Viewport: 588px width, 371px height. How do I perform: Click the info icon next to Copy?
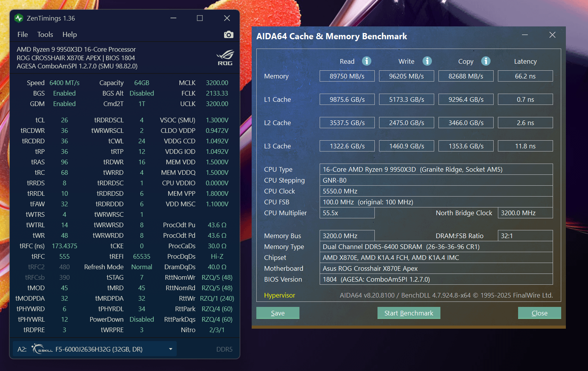[x=485, y=61]
